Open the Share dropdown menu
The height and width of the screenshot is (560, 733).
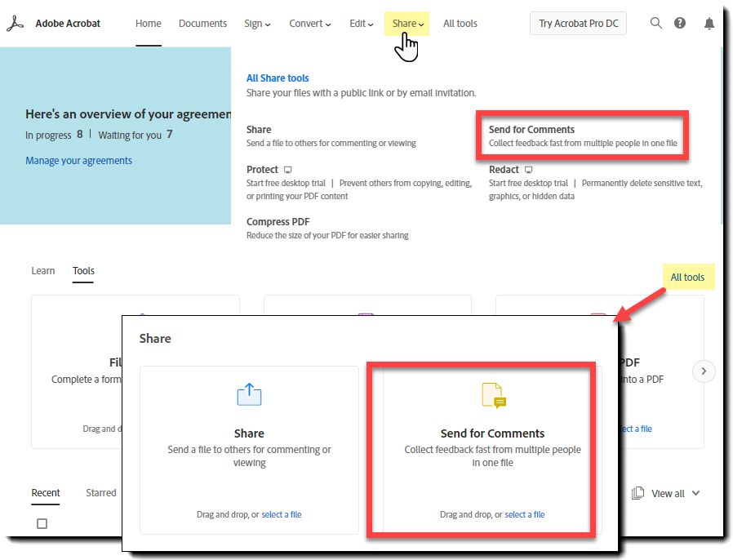pos(407,24)
